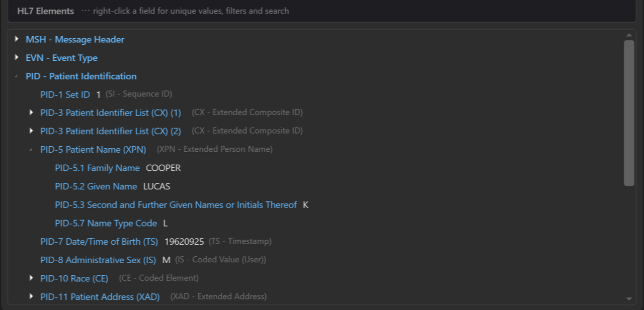Select PID-7 Date/Time of Birth (TS) field
644x310 pixels.
[x=99, y=242]
